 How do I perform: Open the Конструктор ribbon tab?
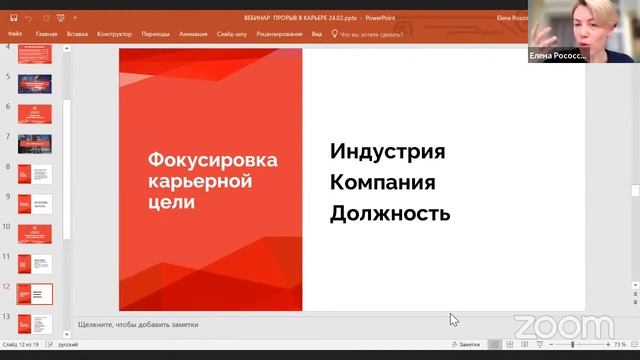click(x=114, y=34)
